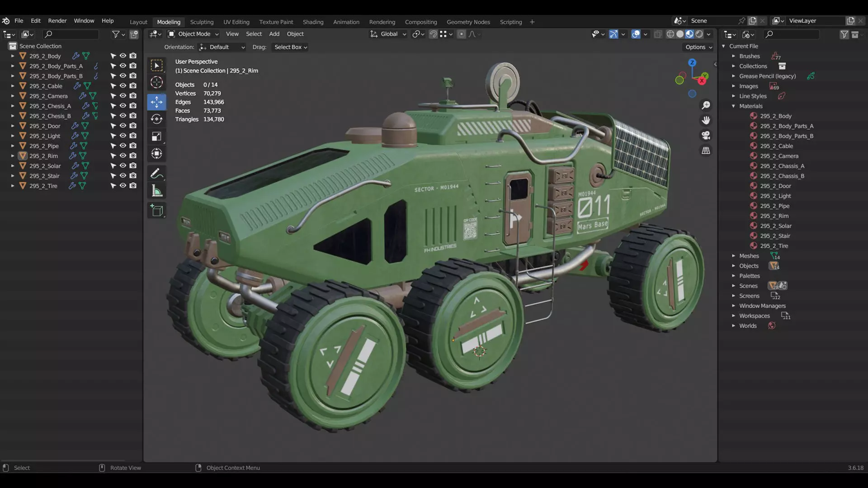Expand the Meshes category
This screenshot has height=488, width=868.
[x=734, y=256]
